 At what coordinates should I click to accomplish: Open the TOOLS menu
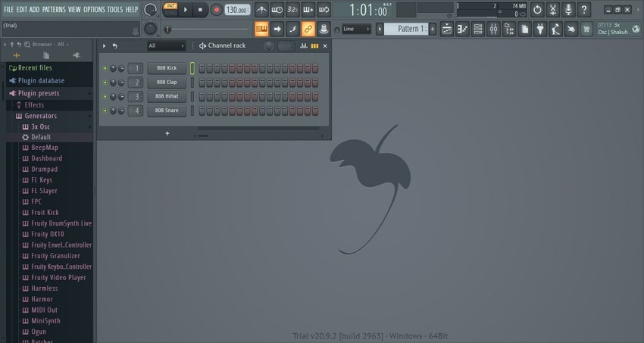pos(115,9)
